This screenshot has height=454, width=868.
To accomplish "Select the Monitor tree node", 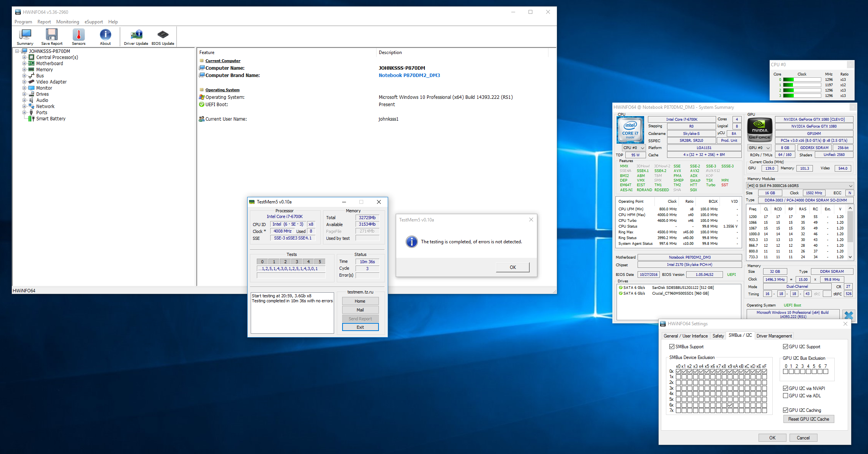I will (x=44, y=88).
